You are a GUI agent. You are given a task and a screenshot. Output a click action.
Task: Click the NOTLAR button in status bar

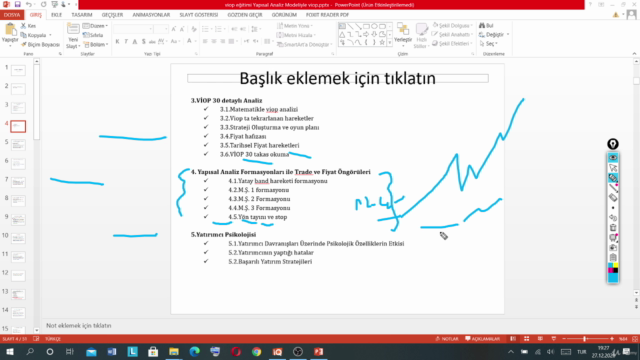pyautogui.click(x=447, y=339)
